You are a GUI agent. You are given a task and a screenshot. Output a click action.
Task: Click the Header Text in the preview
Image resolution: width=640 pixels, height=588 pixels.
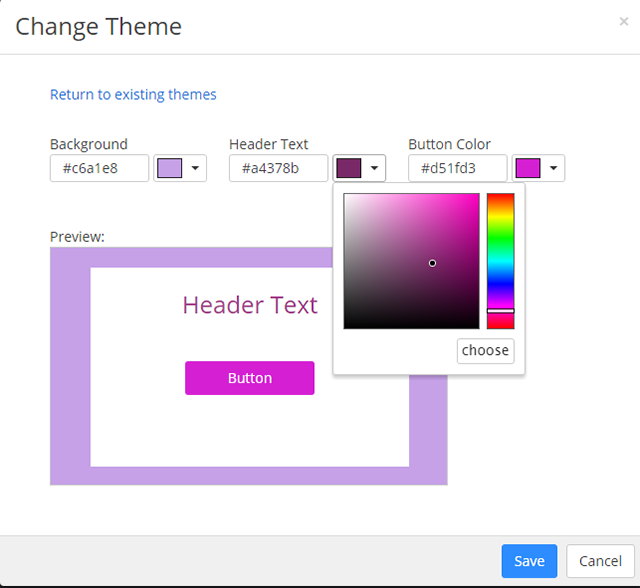(x=250, y=305)
